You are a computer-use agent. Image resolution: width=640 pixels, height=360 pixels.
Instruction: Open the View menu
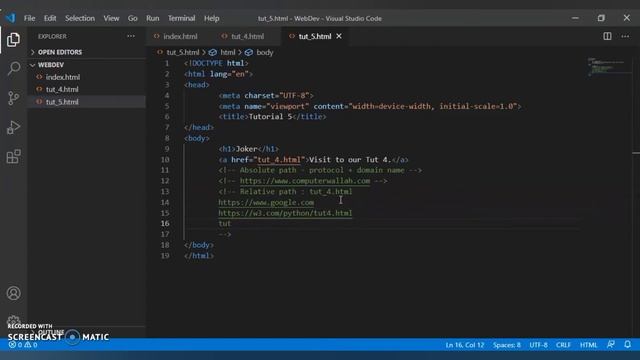tap(111, 18)
